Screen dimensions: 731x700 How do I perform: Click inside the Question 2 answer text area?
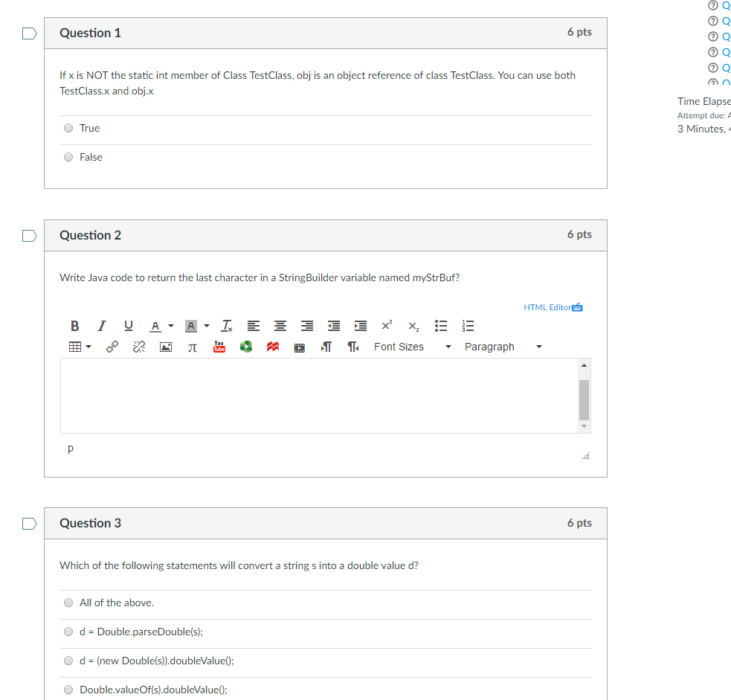tap(320, 396)
